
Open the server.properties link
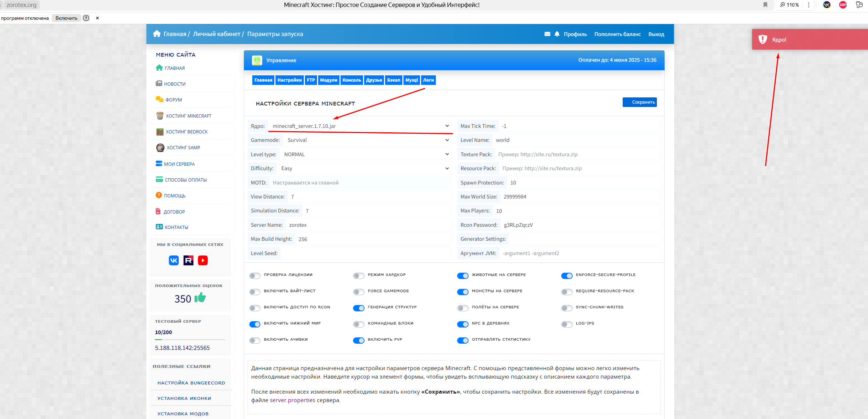(x=292, y=400)
